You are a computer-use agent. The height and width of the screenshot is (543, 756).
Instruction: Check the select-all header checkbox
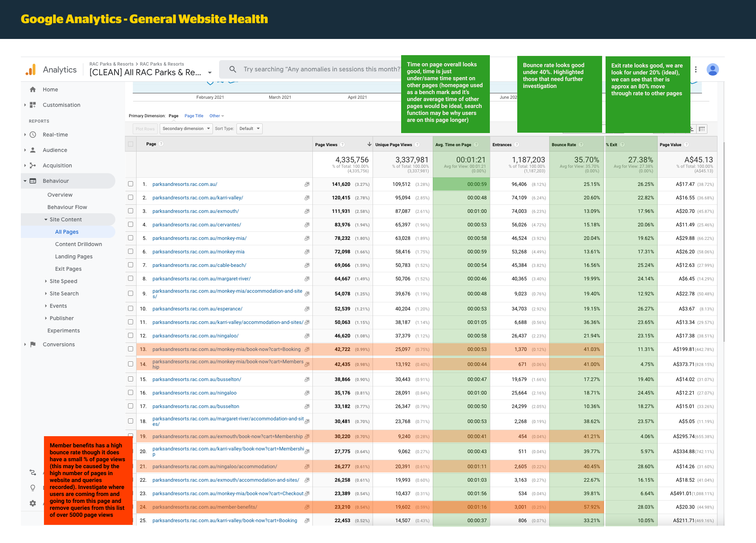(x=131, y=144)
